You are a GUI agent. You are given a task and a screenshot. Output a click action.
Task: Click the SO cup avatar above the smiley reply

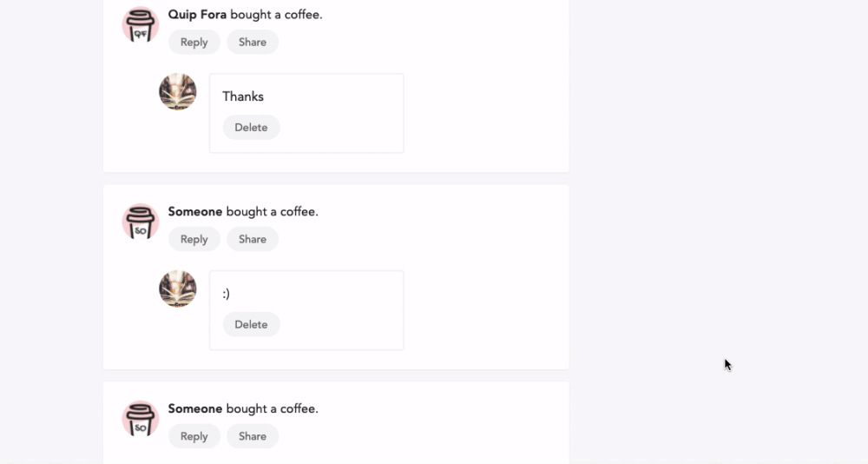[x=140, y=222]
